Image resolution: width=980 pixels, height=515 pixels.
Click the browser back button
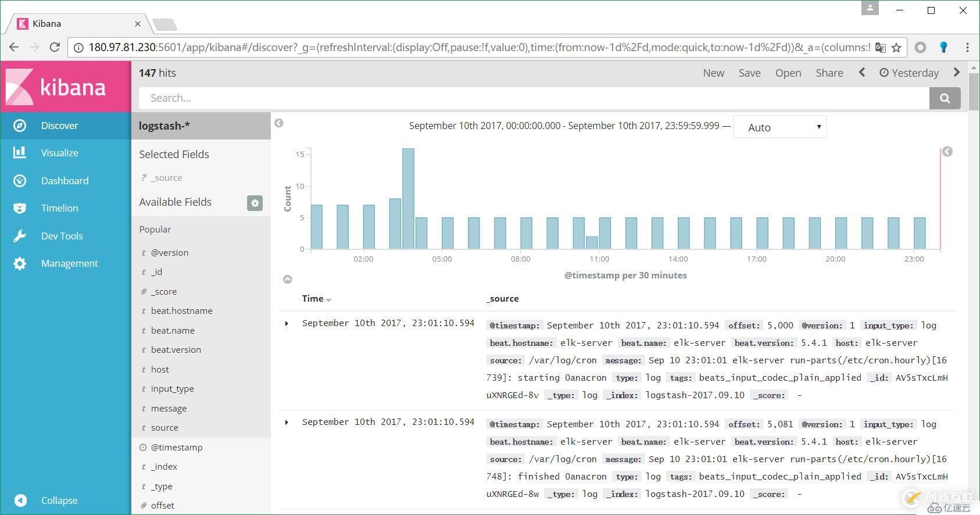pyautogui.click(x=15, y=47)
